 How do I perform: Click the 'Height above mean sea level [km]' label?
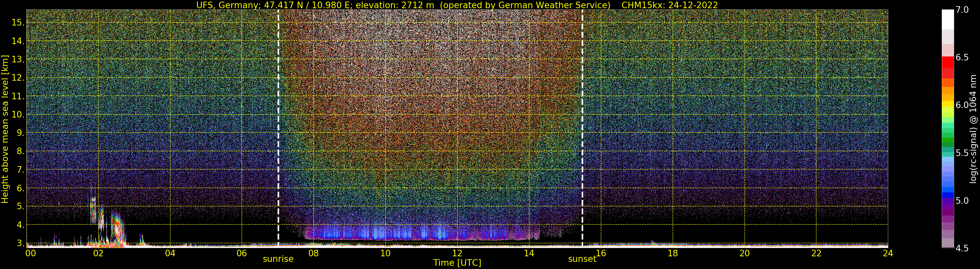tap(5, 128)
